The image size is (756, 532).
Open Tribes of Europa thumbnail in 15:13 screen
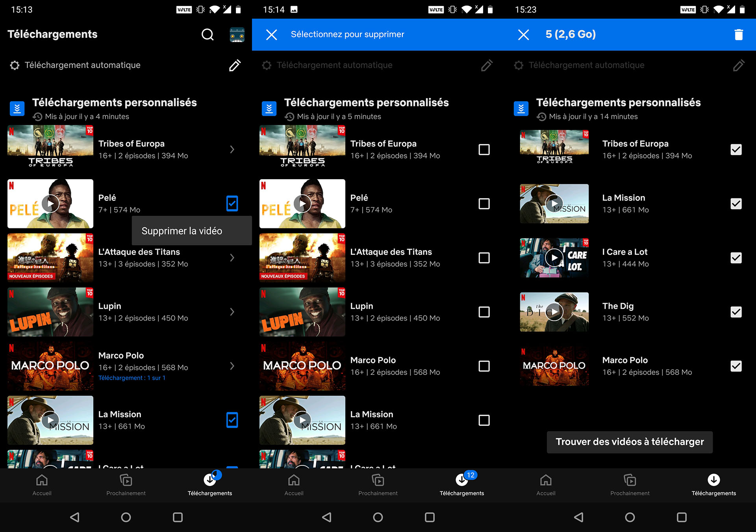tap(50, 146)
